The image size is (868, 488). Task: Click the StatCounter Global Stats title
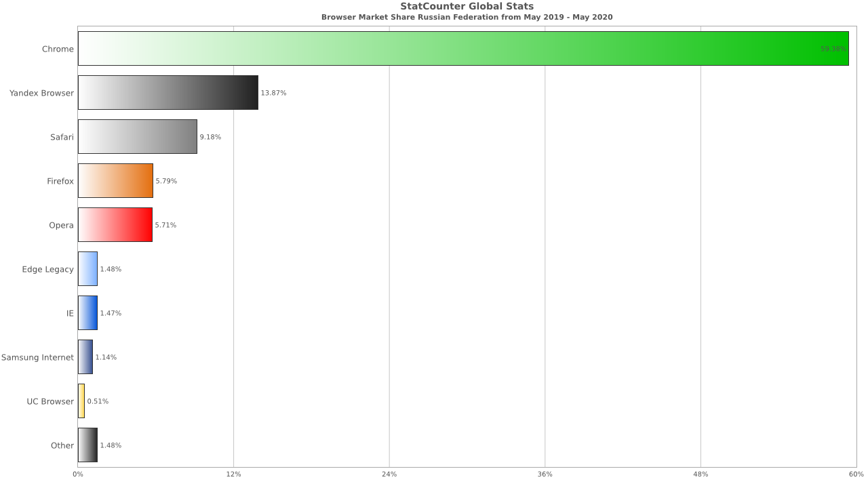pyautogui.click(x=467, y=7)
